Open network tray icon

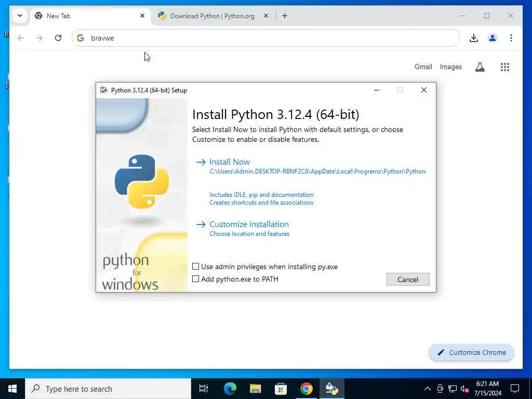[x=453, y=389]
